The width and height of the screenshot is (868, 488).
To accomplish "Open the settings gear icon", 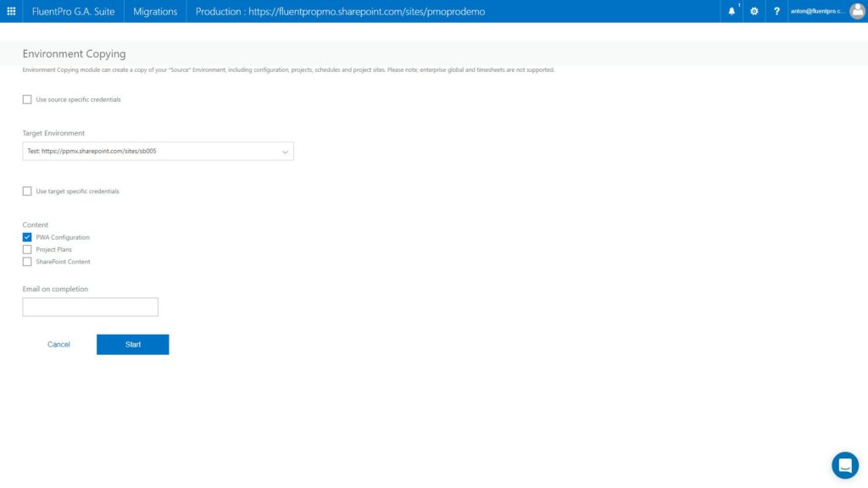I will pos(754,11).
